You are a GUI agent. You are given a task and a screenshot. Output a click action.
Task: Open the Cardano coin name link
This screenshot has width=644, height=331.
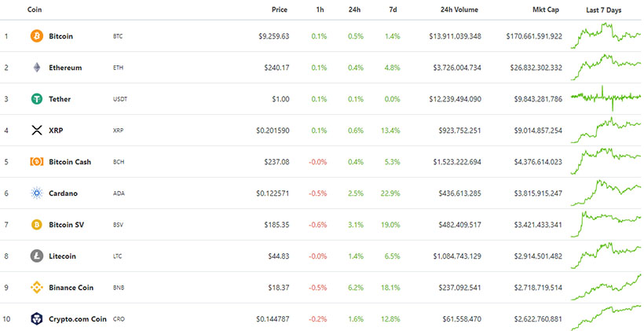coord(63,193)
